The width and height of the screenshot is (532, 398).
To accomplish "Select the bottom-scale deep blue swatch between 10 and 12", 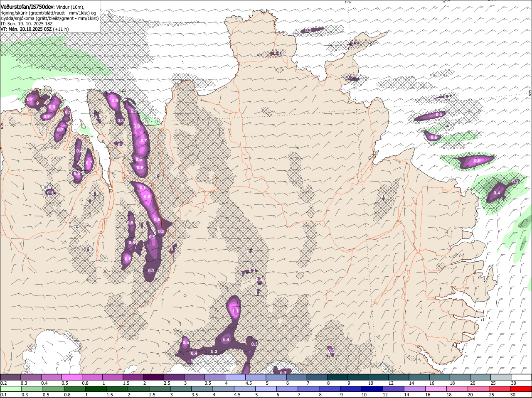I will pyautogui.click(x=373, y=389).
